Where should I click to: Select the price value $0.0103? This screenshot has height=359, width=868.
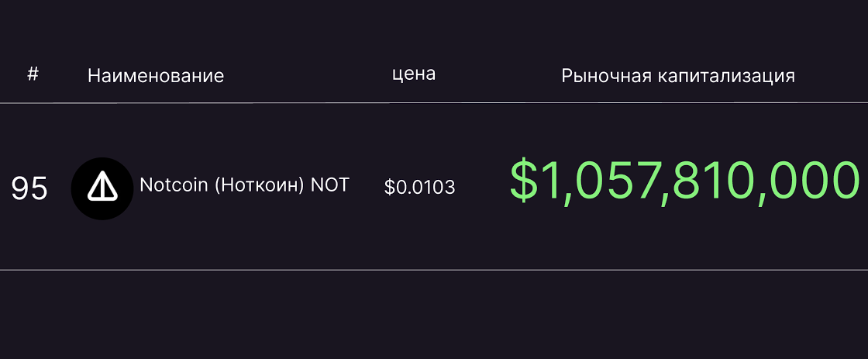tap(419, 188)
